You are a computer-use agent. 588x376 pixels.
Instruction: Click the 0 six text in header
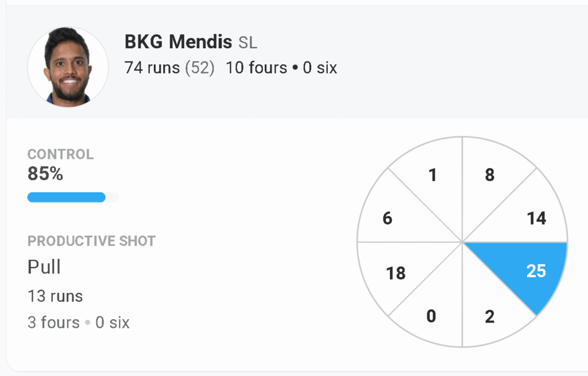(x=320, y=68)
